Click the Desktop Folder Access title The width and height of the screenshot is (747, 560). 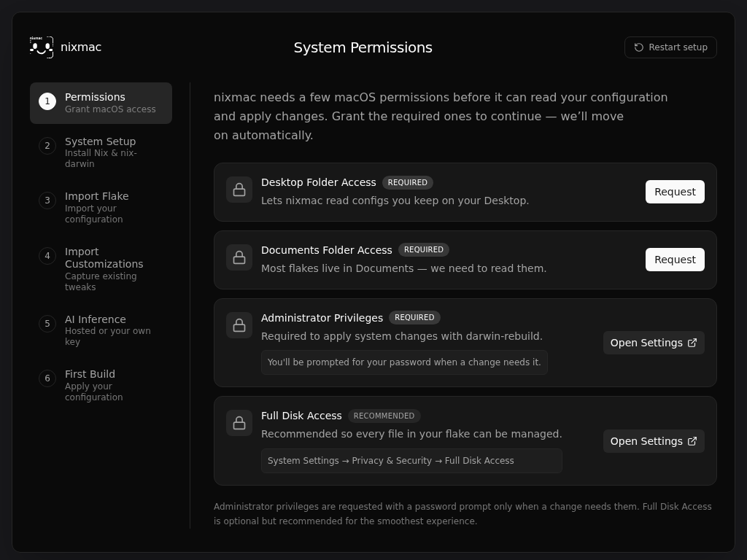click(x=319, y=182)
